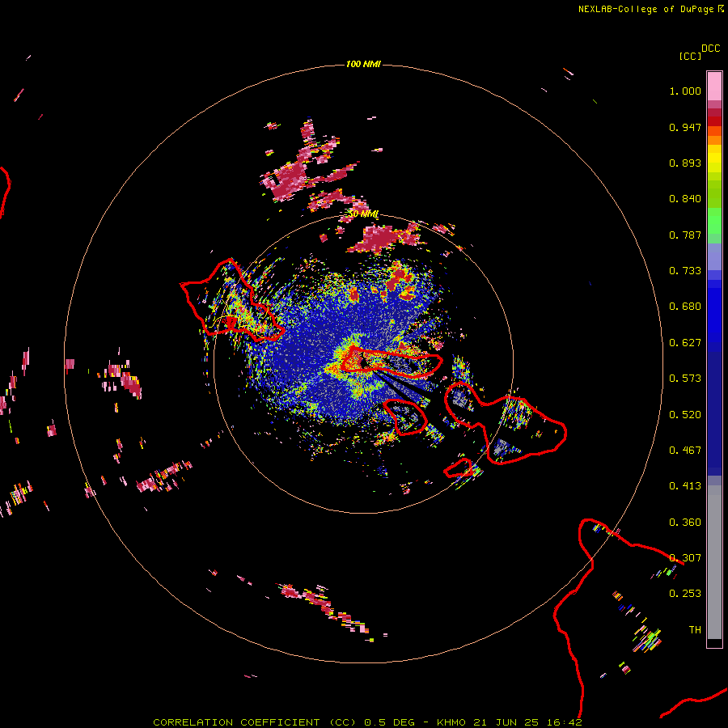Image resolution: width=728 pixels, height=728 pixels.
Task: Click the 16:42 timestamp
Action: pos(564,722)
